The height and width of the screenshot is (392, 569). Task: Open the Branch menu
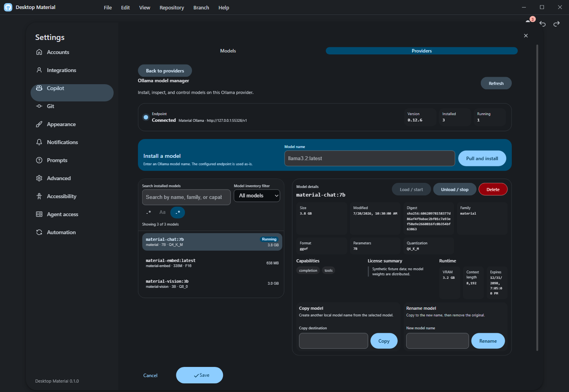tap(201, 7)
